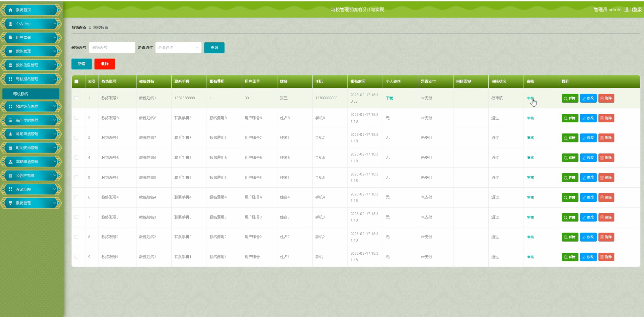644x317 pixels.
Task: Click 修改 for row 教练账号5
Action: pyautogui.click(x=588, y=178)
